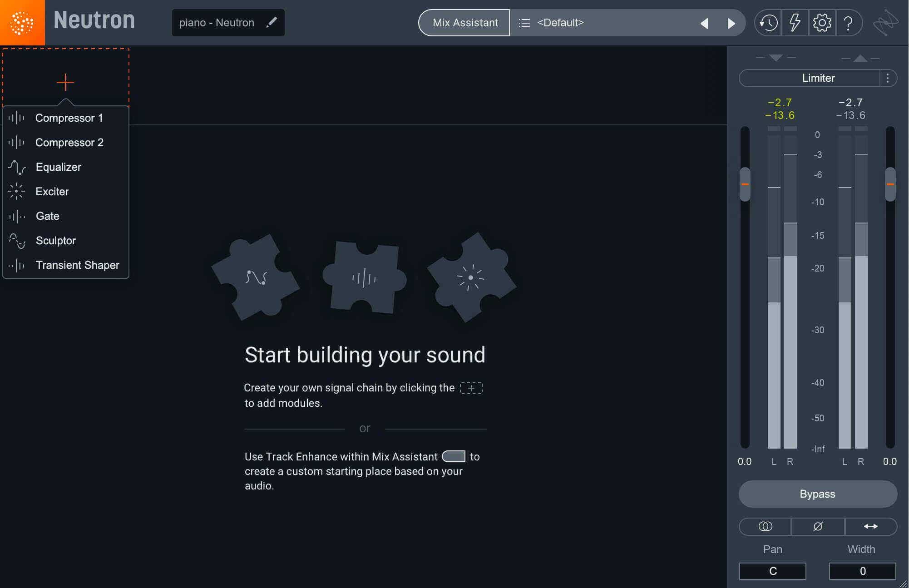
Task: Open the preset list icon beside Default
Action: (x=524, y=23)
